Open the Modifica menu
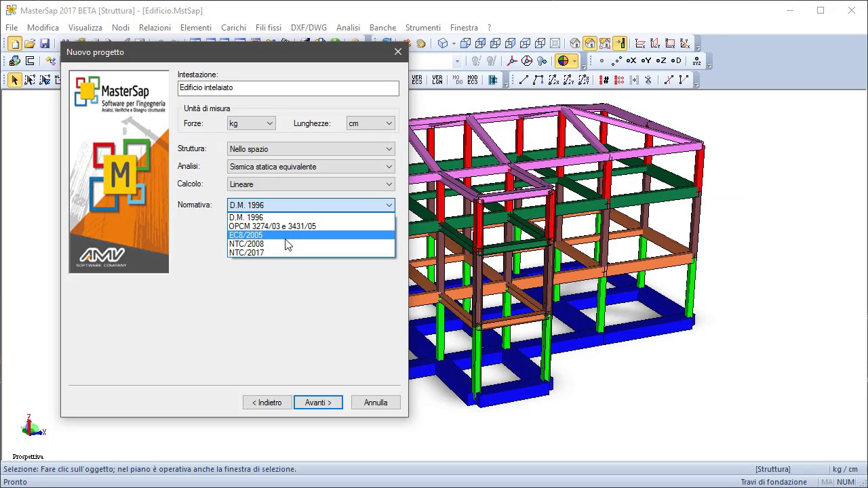The height and width of the screenshot is (488, 868). [43, 28]
